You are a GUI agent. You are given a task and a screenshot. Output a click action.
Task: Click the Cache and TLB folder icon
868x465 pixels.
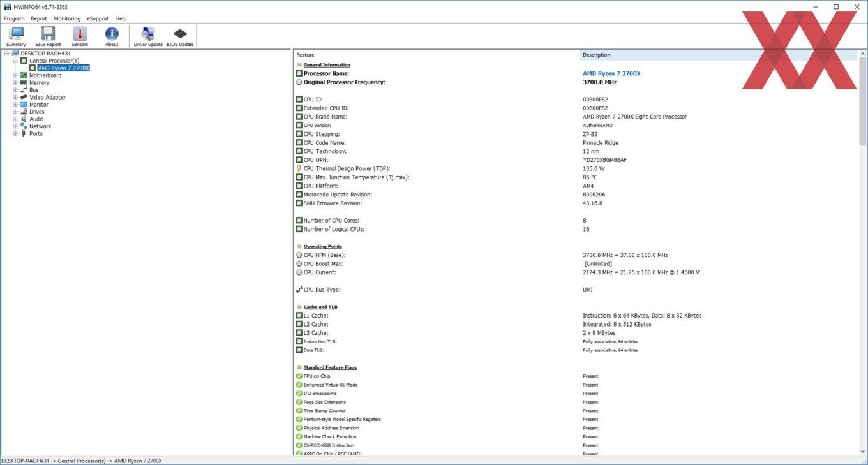coord(299,307)
